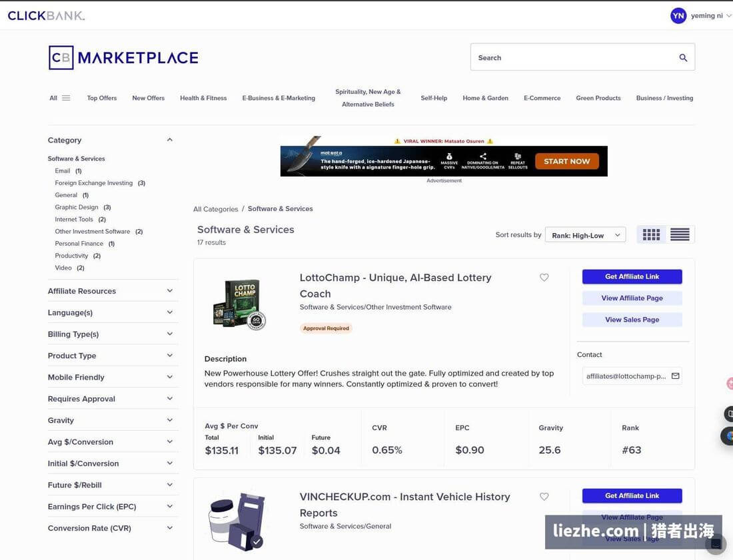This screenshot has width=733, height=560.
Task: Switch to grid view layout
Action: [651, 234]
